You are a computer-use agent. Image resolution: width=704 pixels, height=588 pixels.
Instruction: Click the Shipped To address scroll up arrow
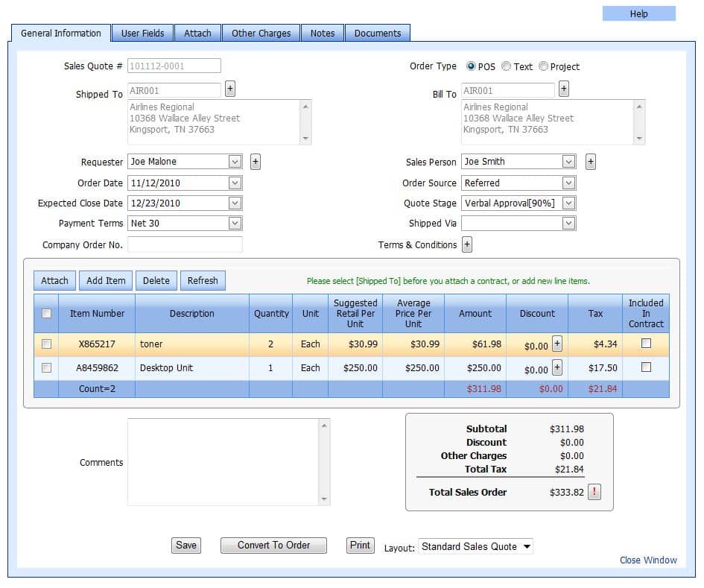pos(305,107)
